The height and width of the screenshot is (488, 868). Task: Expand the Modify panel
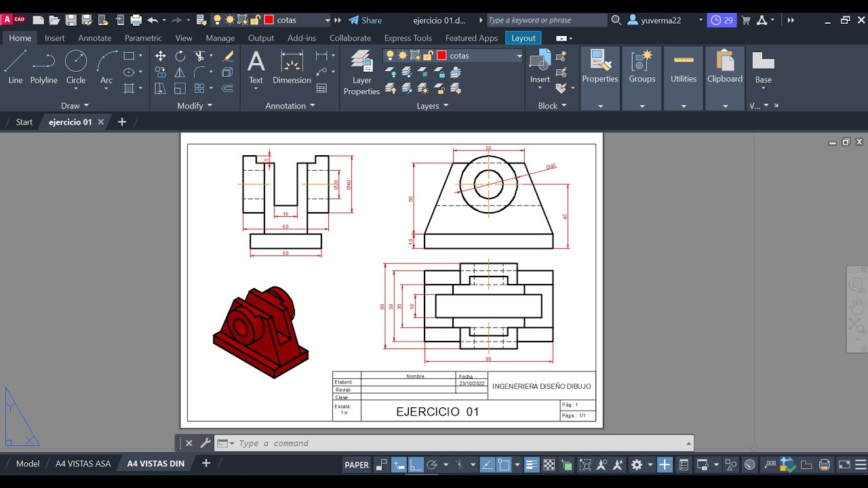(195, 106)
